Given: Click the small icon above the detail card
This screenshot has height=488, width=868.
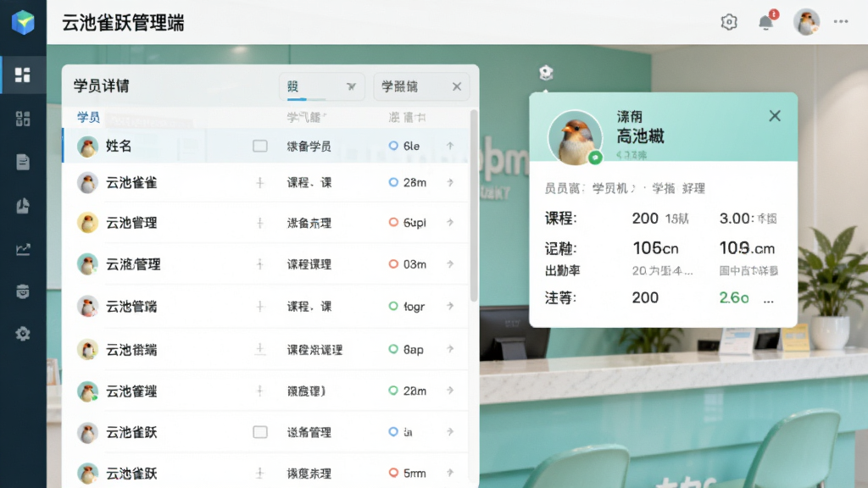Looking at the screenshot, I should click(x=546, y=73).
